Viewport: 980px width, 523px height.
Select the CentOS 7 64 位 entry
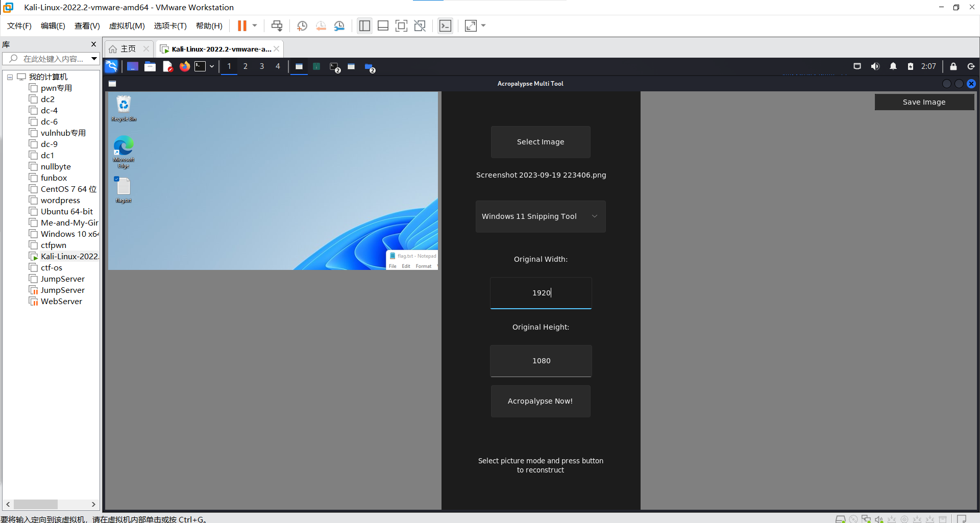coord(68,189)
